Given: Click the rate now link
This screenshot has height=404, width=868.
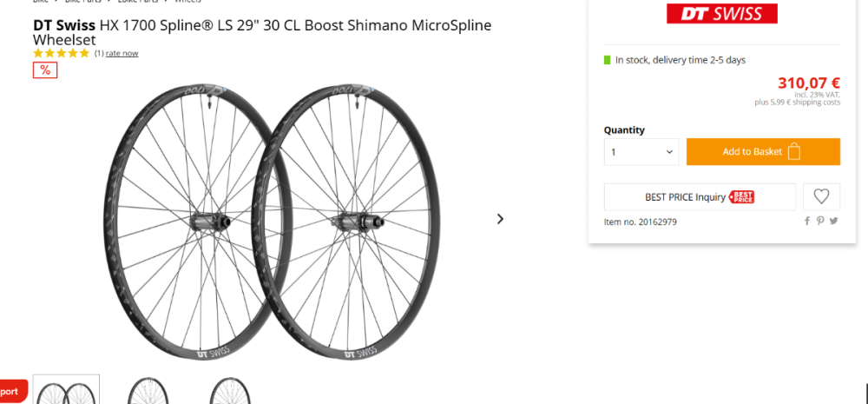Looking at the screenshot, I should click(x=122, y=53).
